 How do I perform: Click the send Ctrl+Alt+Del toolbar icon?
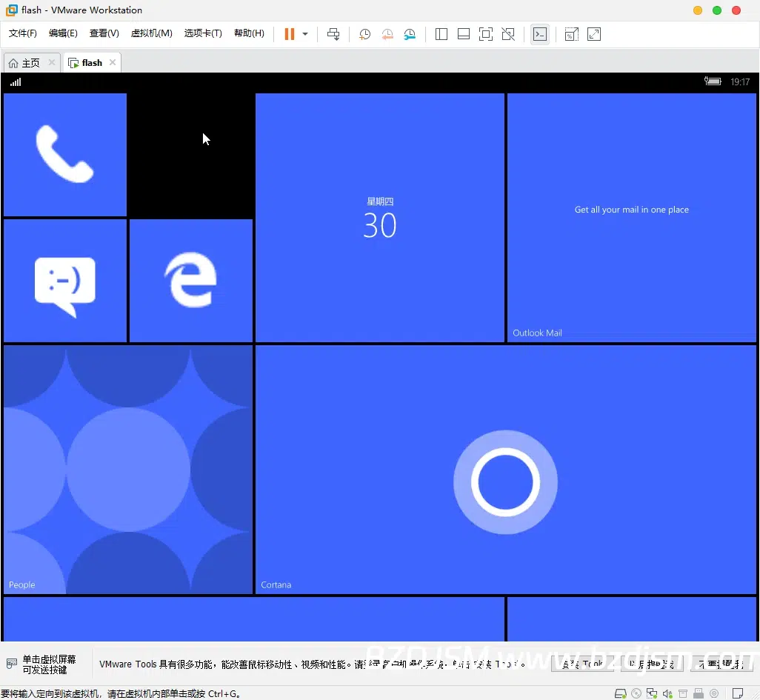pos(333,34)
